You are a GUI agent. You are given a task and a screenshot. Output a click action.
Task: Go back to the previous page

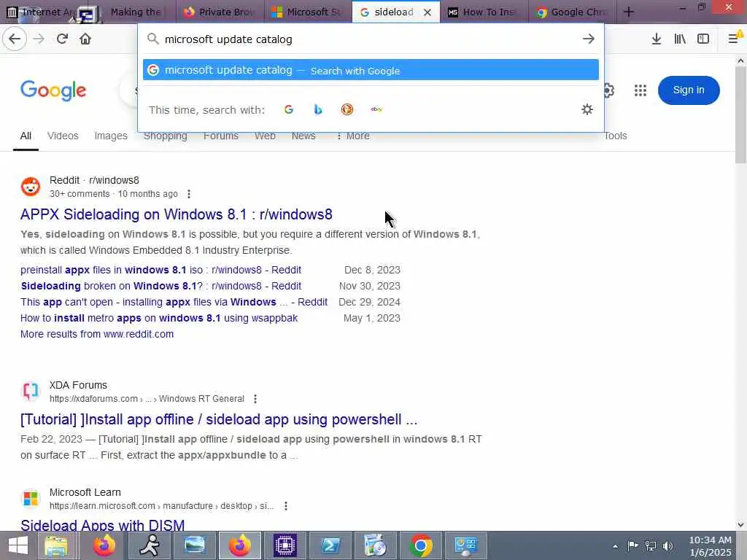15,39
